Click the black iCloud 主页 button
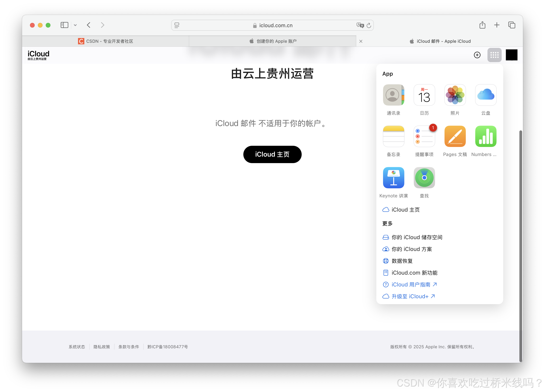 tap(272, 154)
